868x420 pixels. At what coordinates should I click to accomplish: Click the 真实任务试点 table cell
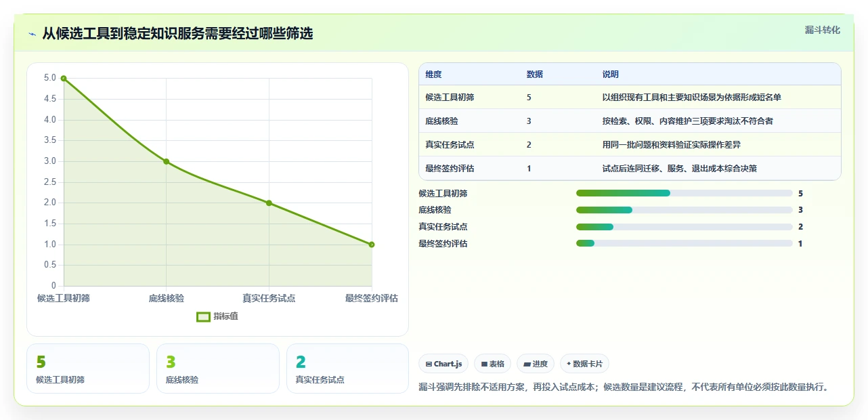pyautogui.click(x=450, y=145)
